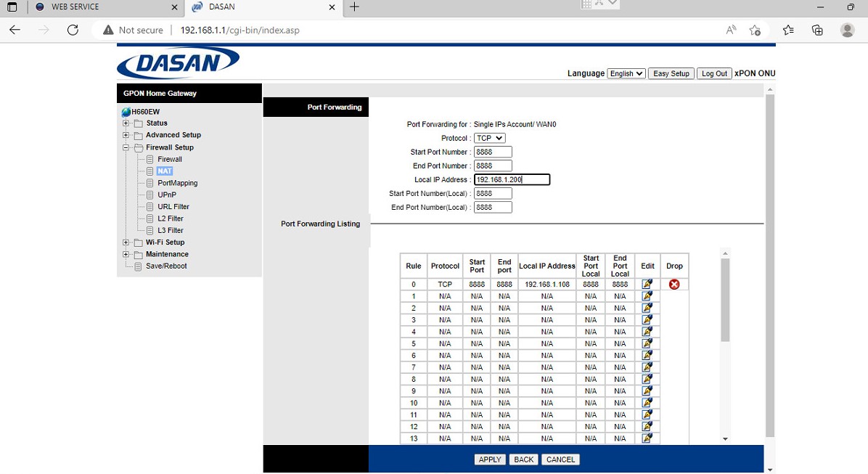Viewport: 868px width, 474px height.
Task: Add page to favorites star icon
Action: pos(755,30)
